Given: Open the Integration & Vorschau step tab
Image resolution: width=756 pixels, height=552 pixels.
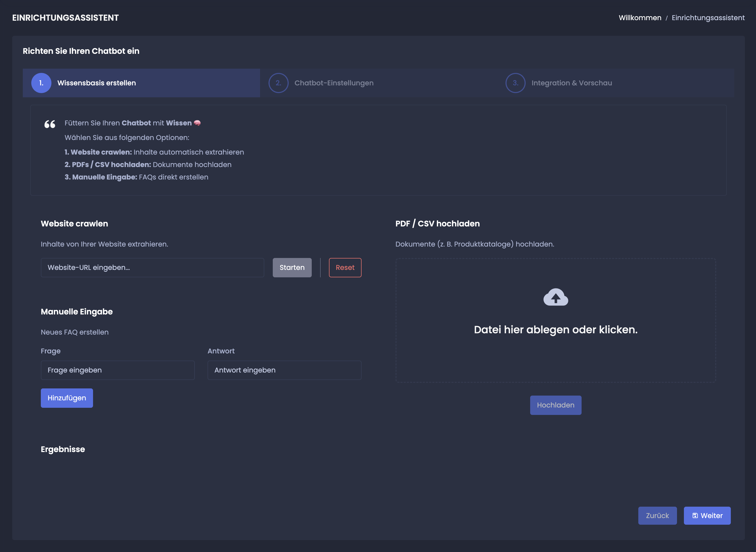Looking at the screenshot, I should point(571,83).
